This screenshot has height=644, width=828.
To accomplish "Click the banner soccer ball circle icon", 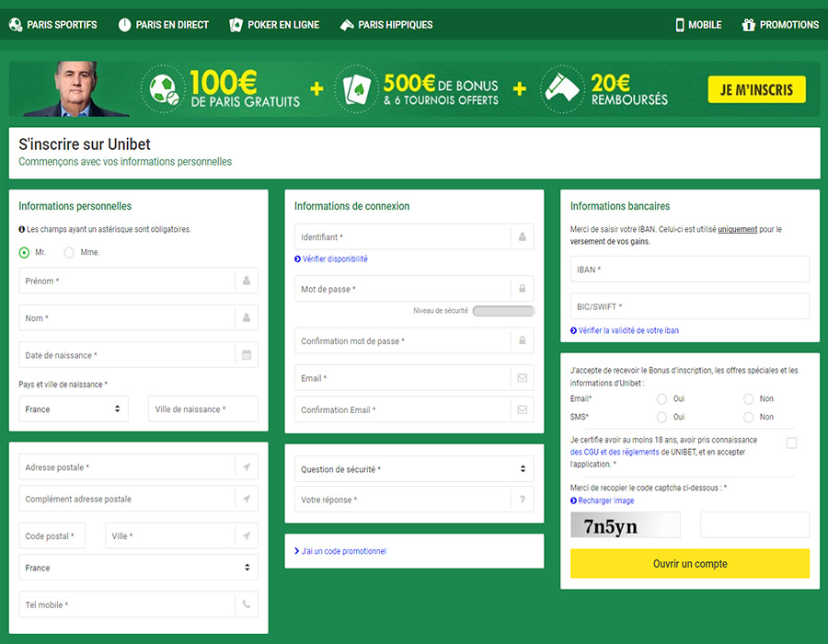I will pyautogui.click(x=164, y=89).
